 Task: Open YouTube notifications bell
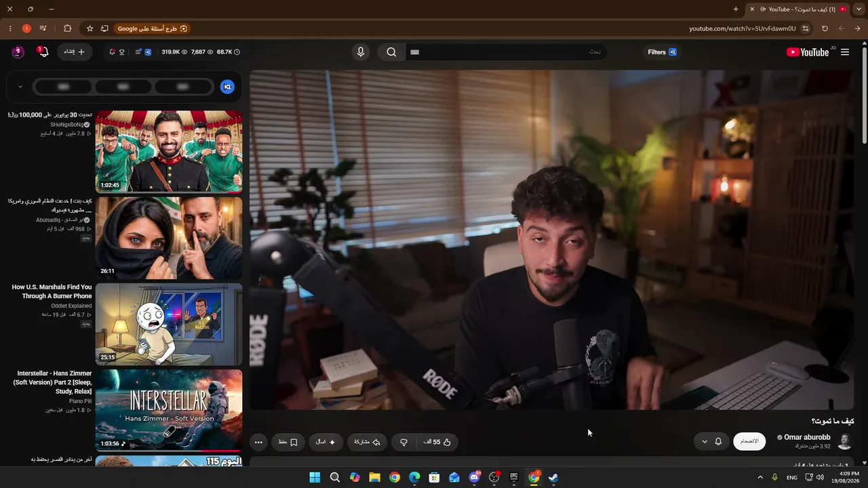[x=43, y=52]
